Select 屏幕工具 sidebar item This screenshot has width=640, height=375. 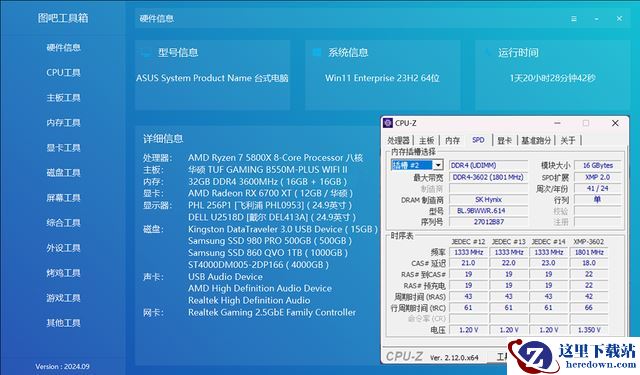(x=63, y=198)
